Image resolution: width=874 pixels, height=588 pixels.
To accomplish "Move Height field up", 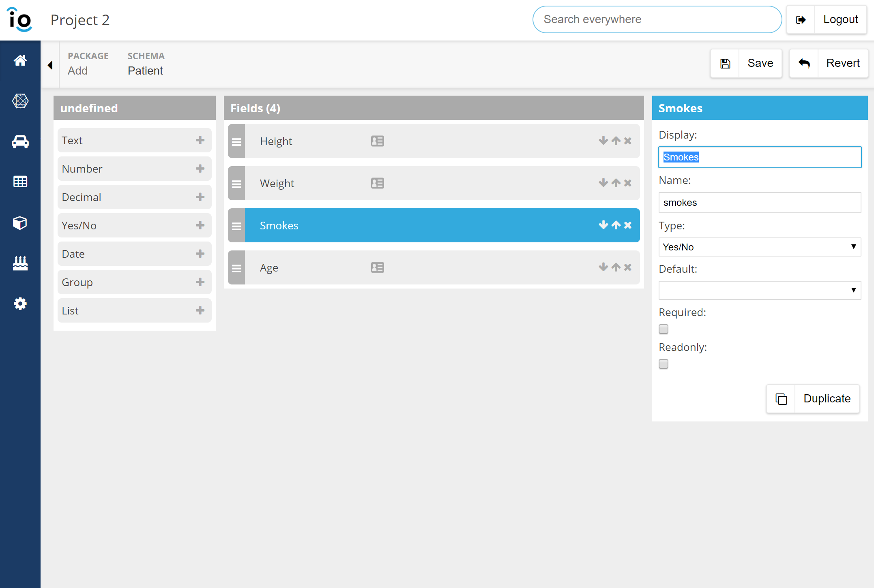I will (x=616, y=141).
